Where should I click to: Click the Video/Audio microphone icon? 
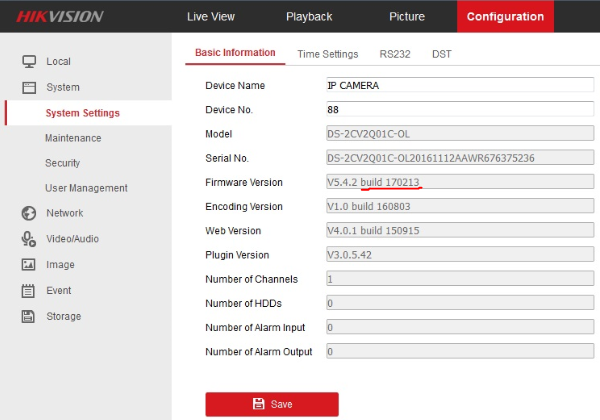[29, 239]
